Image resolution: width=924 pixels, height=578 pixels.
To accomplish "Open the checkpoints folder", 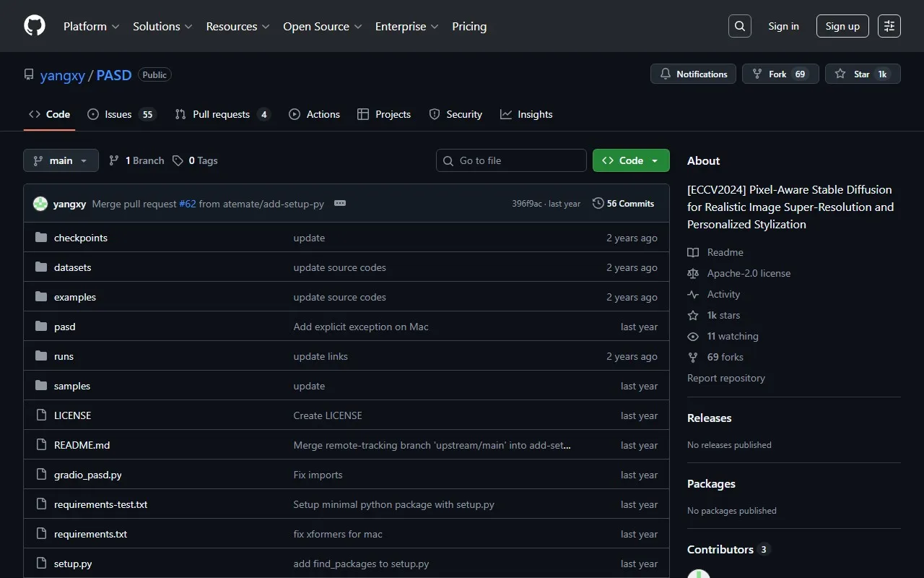I will 80,238.
